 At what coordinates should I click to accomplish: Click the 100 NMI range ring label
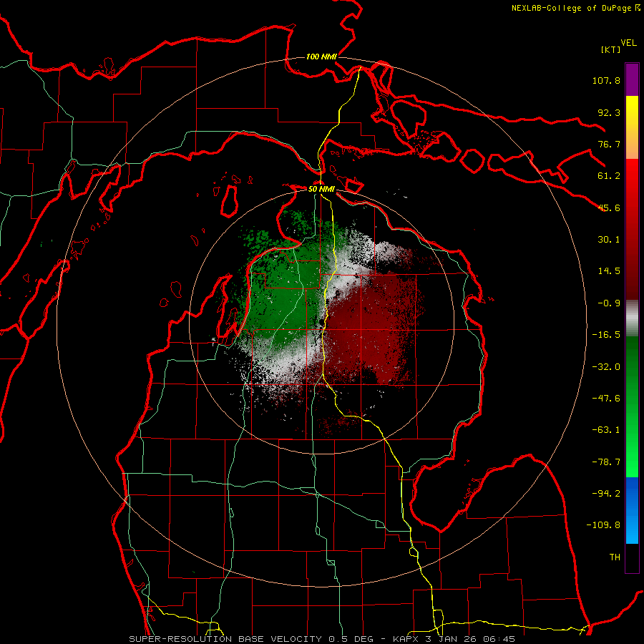pos(321,57)
